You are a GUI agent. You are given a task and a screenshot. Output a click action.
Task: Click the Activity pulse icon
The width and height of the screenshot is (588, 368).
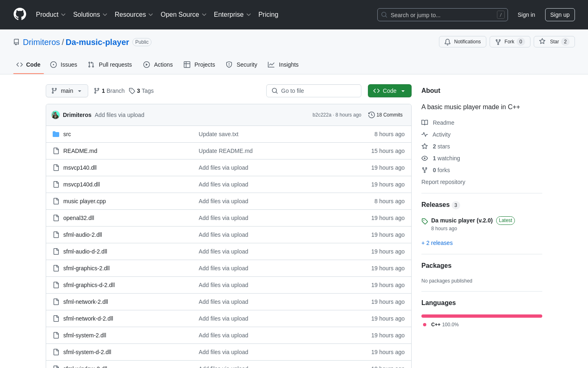425,135
